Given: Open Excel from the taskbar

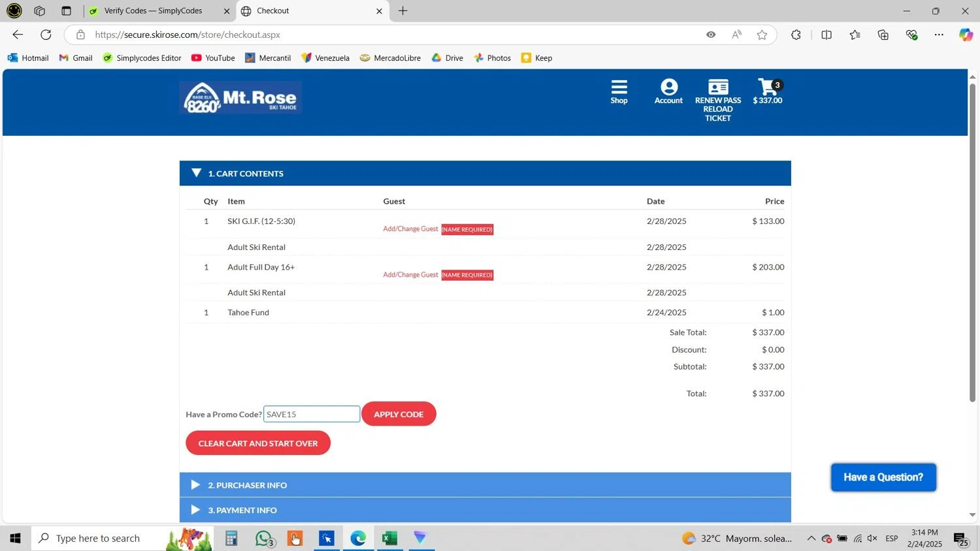Looking at the screenshot, I should tap(390, 539).
